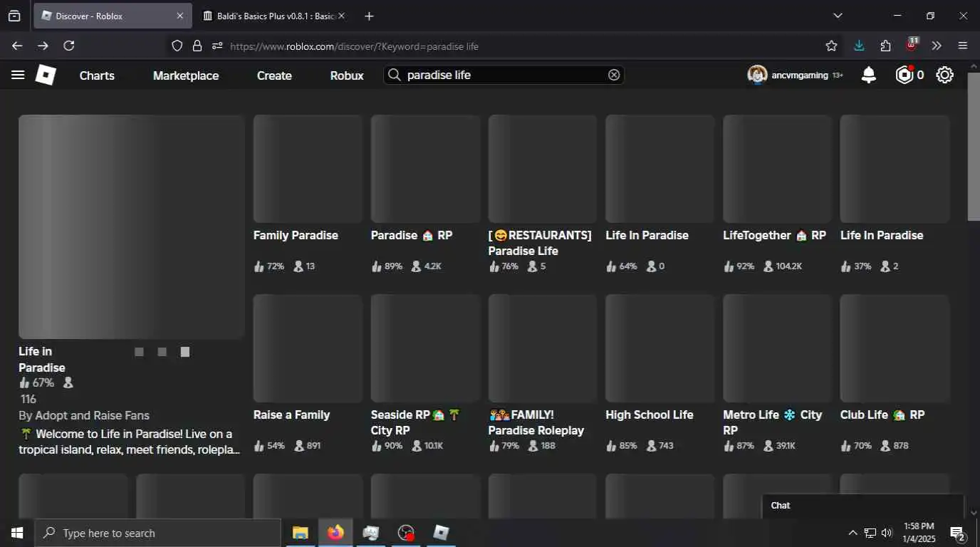Open the Marketplace page
Image resolution: width=980 pixels, height=547 pixels.
[x=186, y=75]
